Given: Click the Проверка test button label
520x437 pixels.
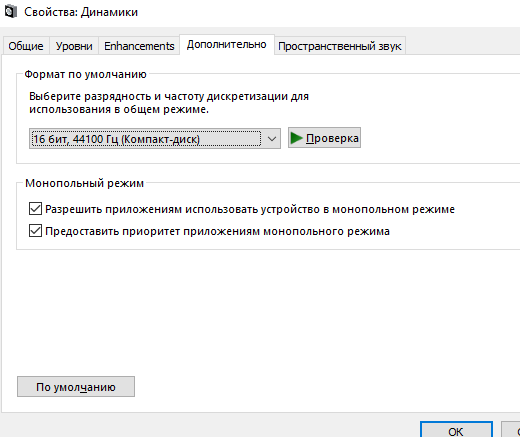Looking at the screenshot, I should [x=332, y=138].
